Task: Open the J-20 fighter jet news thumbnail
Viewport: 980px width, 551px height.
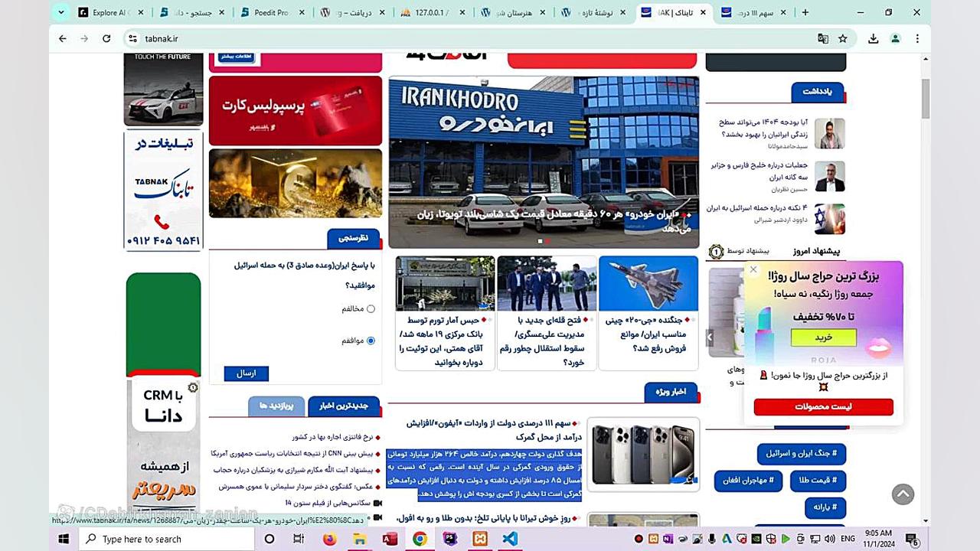Action: point(648,282)
